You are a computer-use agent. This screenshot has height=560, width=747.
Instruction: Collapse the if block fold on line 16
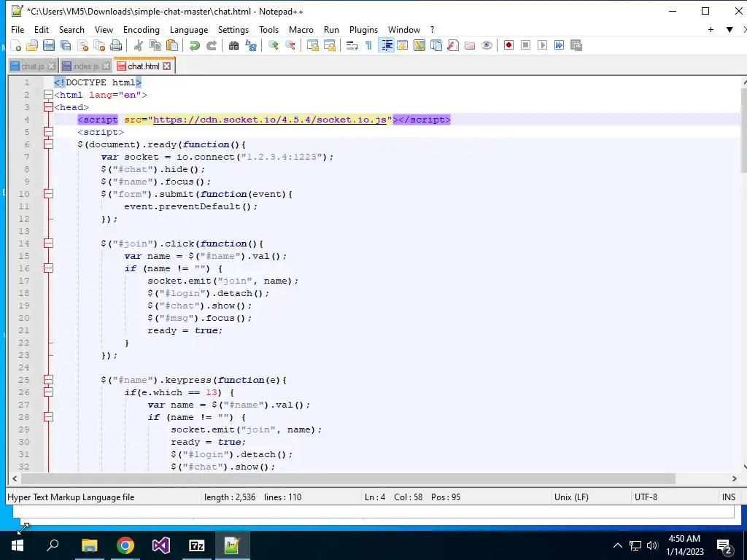click(x=48, y=268)
